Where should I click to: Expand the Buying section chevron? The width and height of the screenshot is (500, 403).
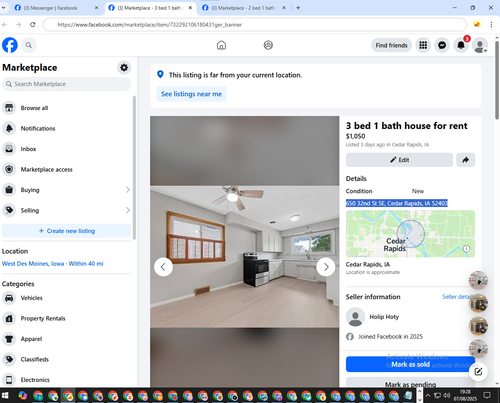128,190
